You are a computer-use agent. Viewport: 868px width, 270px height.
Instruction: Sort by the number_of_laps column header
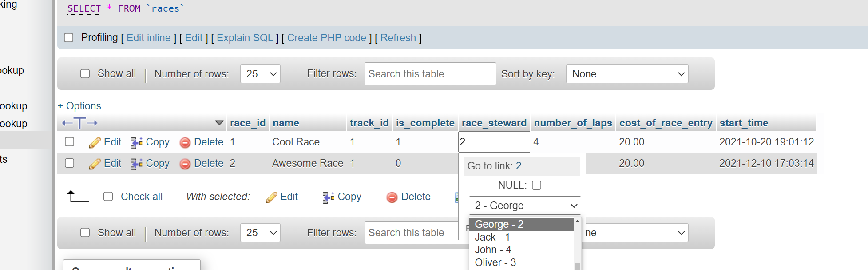coord(573,123)
